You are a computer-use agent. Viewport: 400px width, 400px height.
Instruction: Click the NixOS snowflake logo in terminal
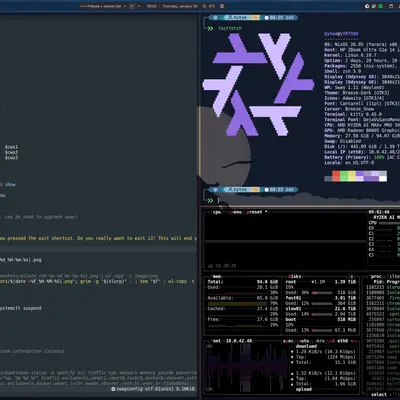pos(258,84)
